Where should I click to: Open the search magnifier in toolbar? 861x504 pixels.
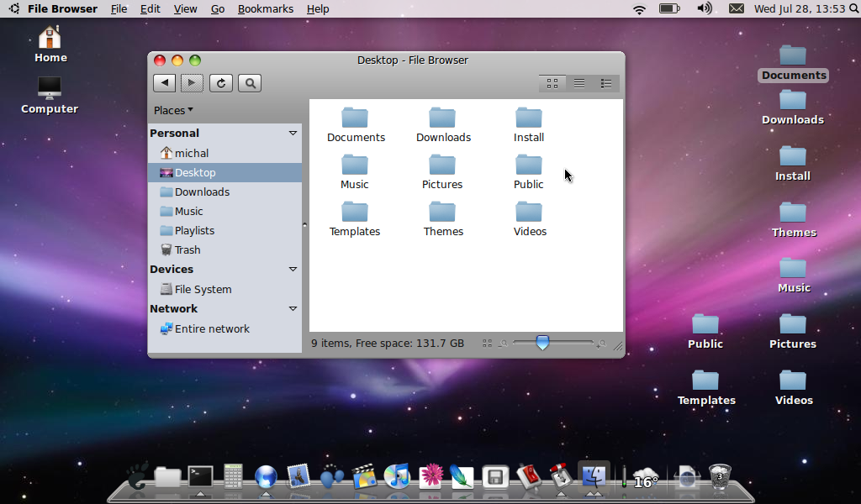click(249, 82)
